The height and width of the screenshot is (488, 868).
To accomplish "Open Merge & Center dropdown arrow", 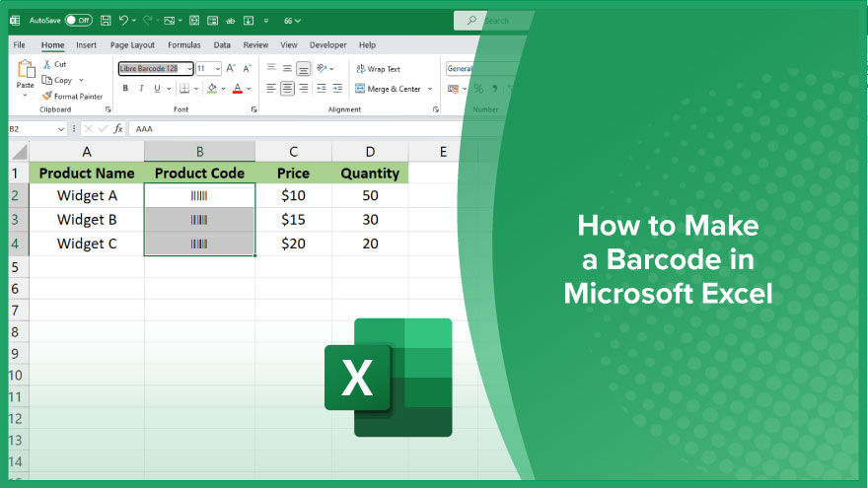I will tap(430, 89).
